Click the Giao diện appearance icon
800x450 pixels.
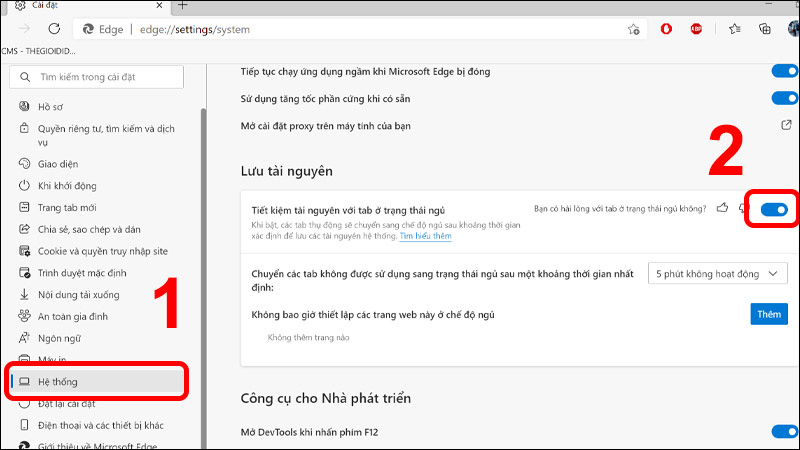(x=24, y=163)
